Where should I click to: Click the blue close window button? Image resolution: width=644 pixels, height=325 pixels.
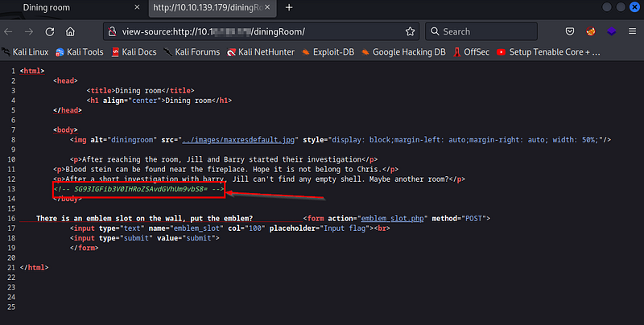tap(634, 7)
